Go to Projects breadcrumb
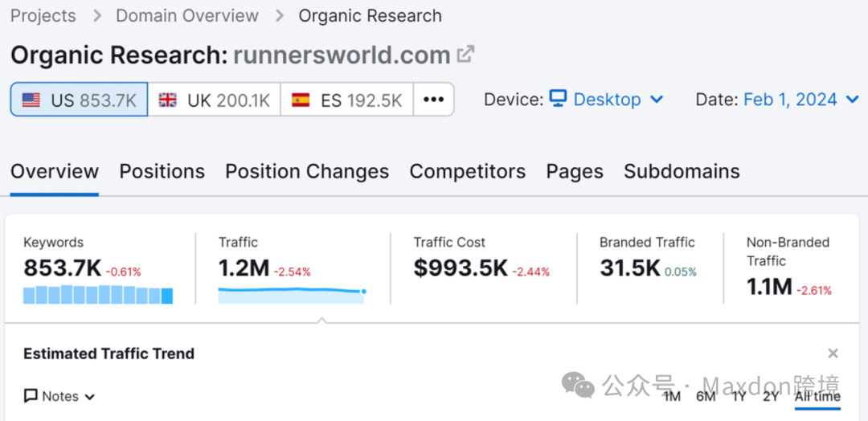 pyautogui.click(x=43, y=15)
